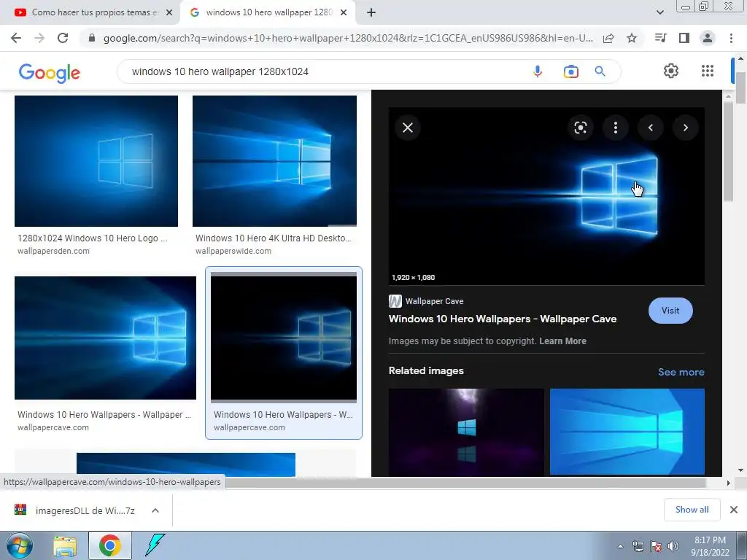Show next image in preview
The image size is (747, 560).
coord(686,128)
